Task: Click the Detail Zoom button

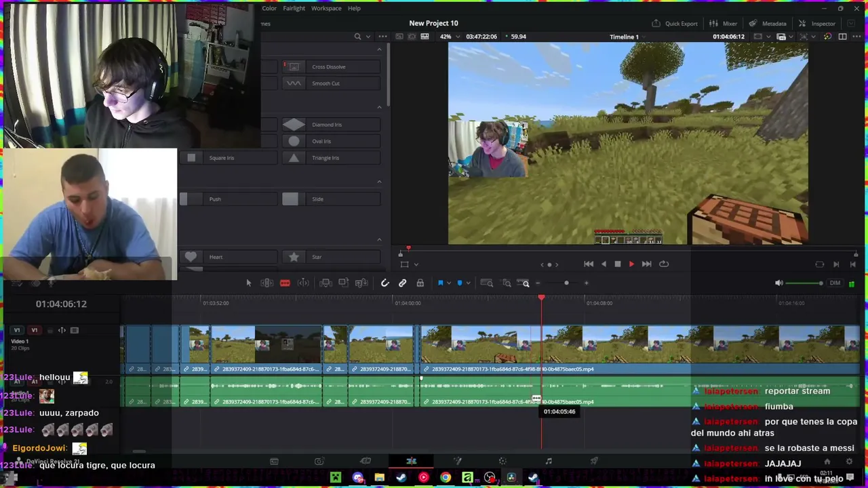Action: (x=506, y=283)
